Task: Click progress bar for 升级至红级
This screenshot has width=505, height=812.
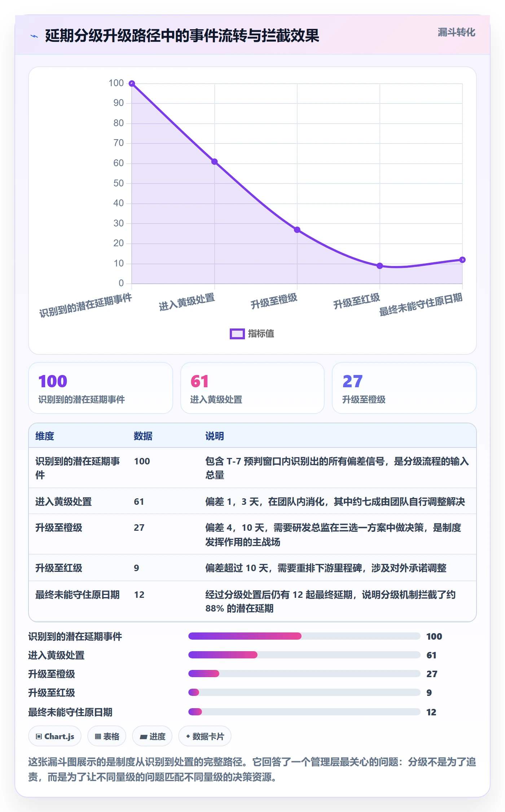Action: click(x=304, y=692)
